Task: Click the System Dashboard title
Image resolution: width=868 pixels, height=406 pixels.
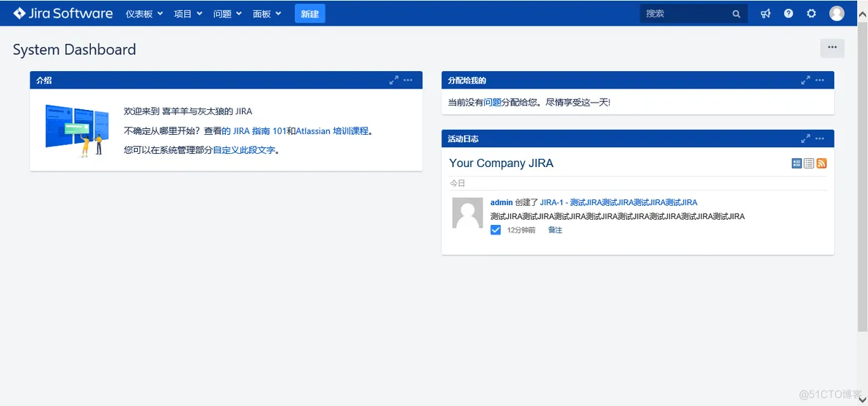Action: (74, 49)
